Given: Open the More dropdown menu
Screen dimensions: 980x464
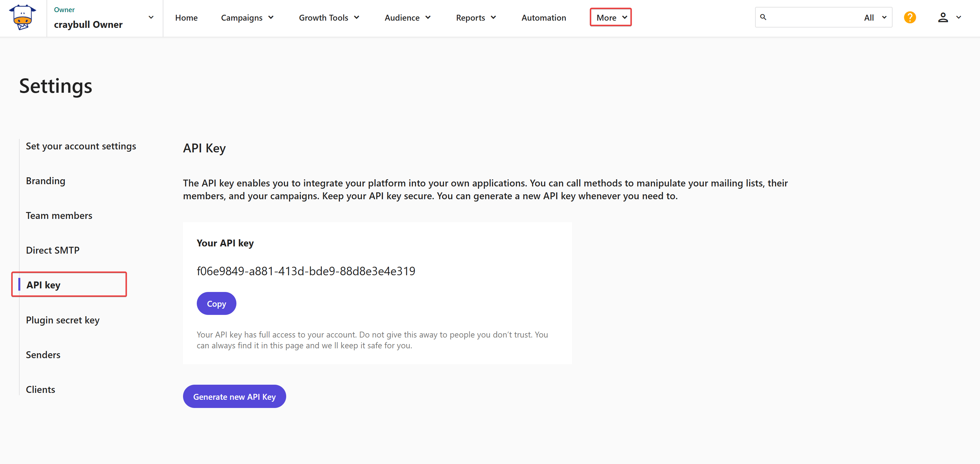Looking at the screenshot, I should pos(611,17).
